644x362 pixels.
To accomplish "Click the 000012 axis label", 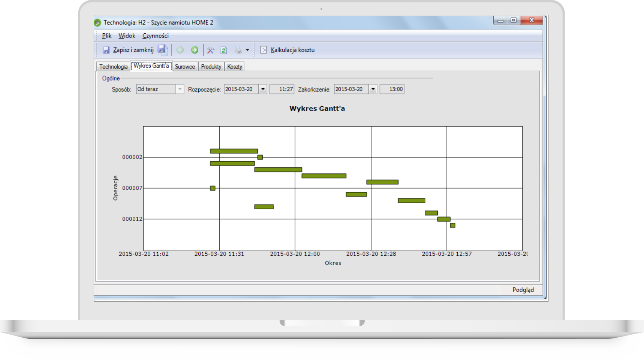I will click(x=132, y=219).
